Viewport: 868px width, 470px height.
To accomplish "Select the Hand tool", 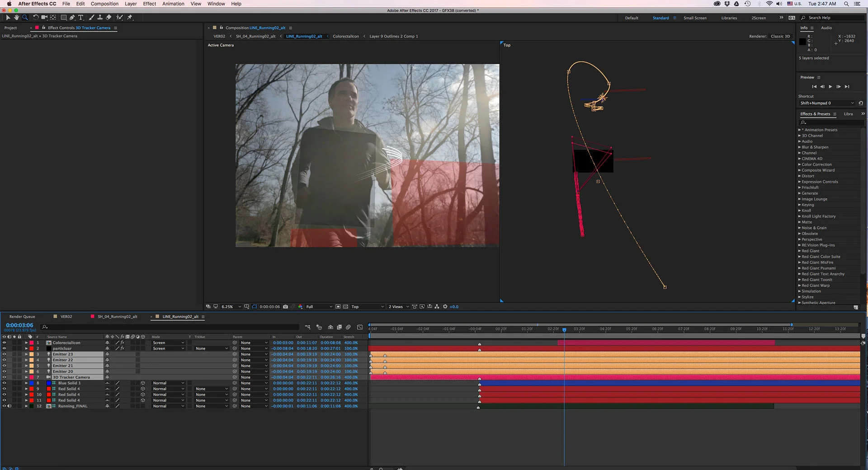I will 16,17.
